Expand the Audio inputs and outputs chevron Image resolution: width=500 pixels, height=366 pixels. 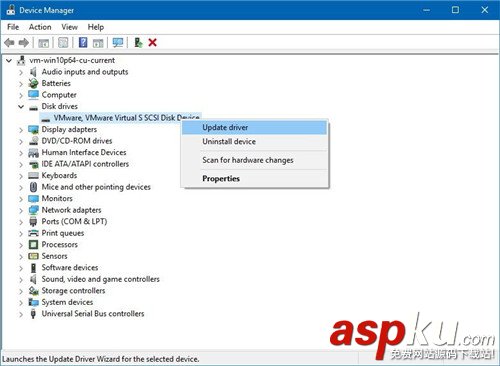tap(21, 72)
